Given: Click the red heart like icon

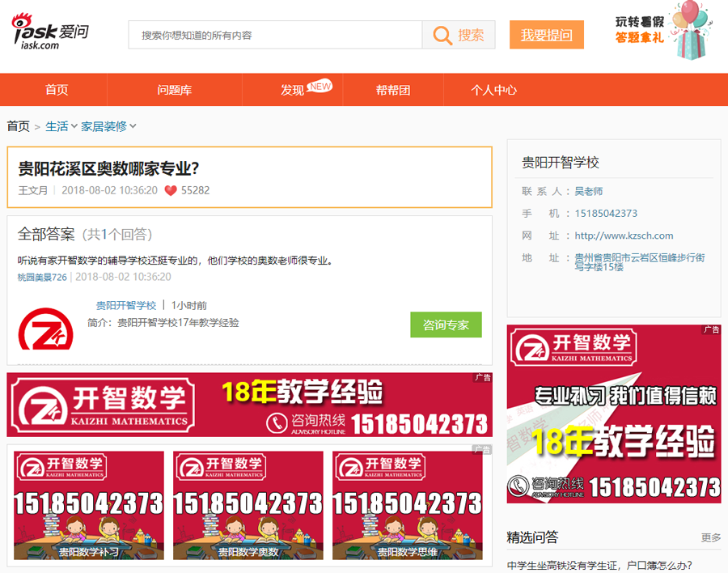Looking at the screenshot, I should pos(171,190).
